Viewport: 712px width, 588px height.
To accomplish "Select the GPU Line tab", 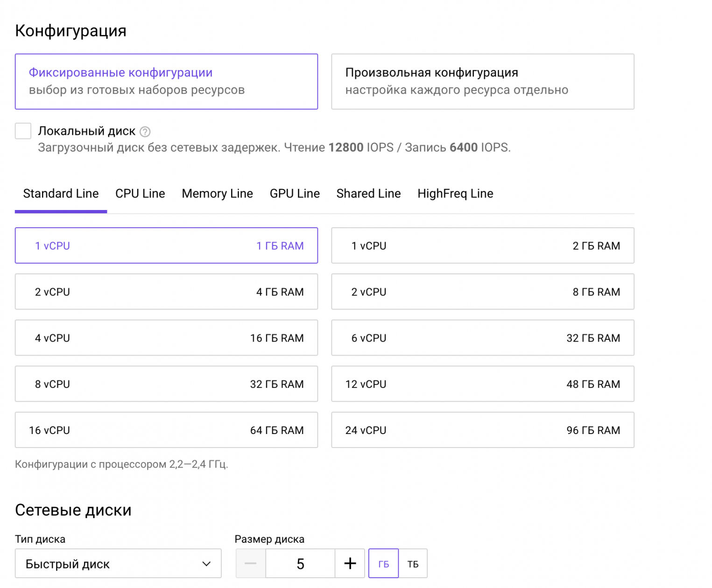I will [295, 194].
